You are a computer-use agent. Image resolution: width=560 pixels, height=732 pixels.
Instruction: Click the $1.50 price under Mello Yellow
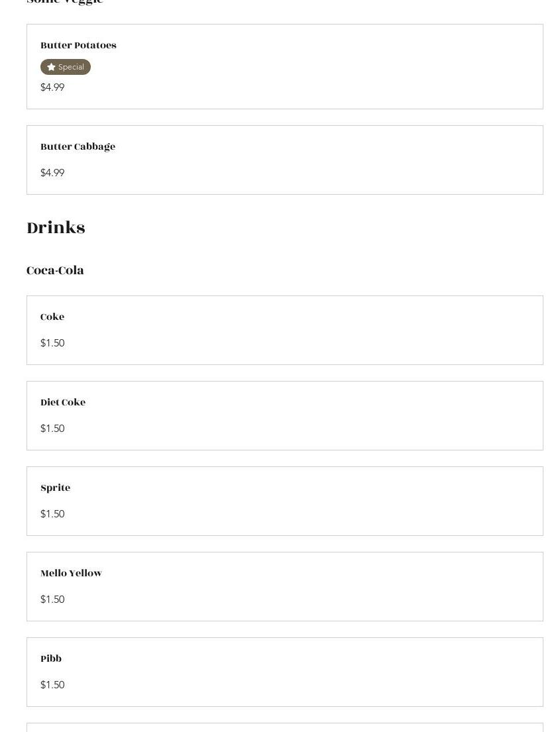52,600
